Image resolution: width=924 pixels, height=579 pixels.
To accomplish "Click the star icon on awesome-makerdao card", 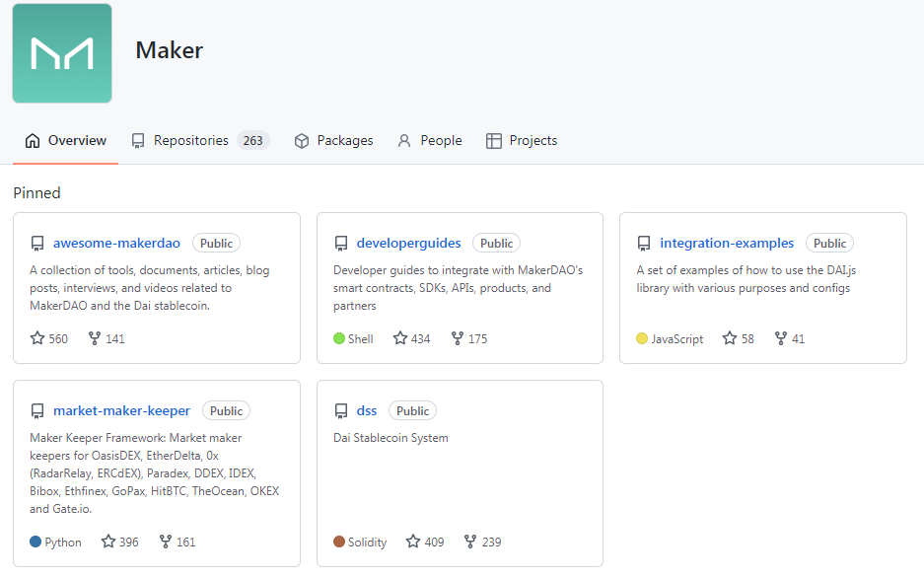I will [37, 338].
